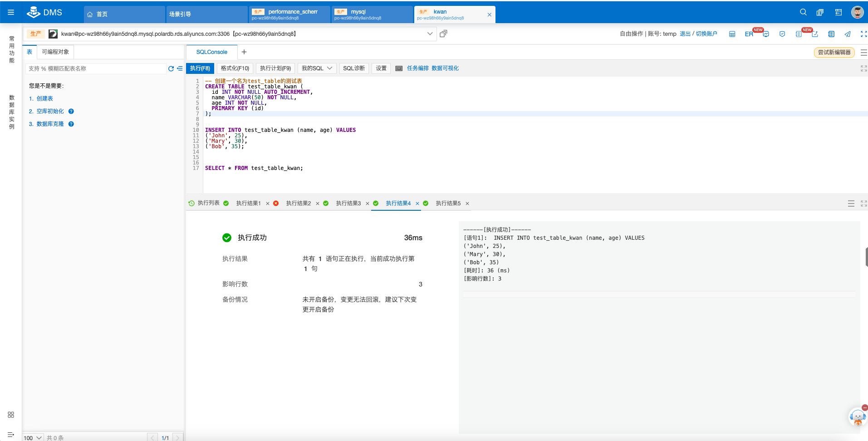Click the 常用功能 sidebar label
Viewport: 868px width, 441px height.
[x=12, y=50]
